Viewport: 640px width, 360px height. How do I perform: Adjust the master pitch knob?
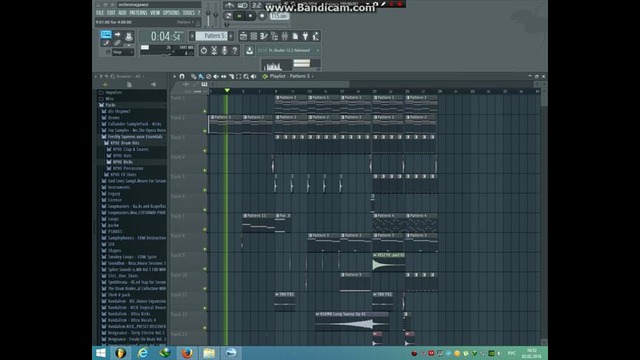[216, 14]
